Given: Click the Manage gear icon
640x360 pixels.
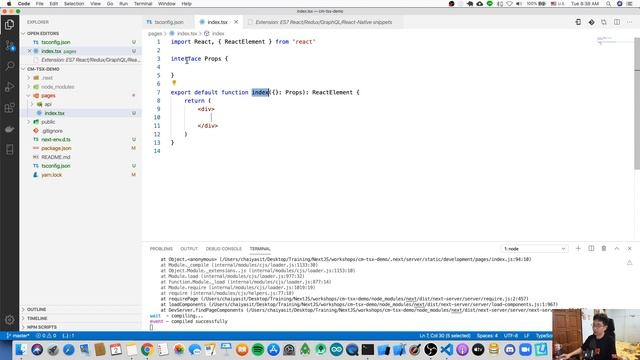Looking at the screenshot, I should click(x=9, y=320).
